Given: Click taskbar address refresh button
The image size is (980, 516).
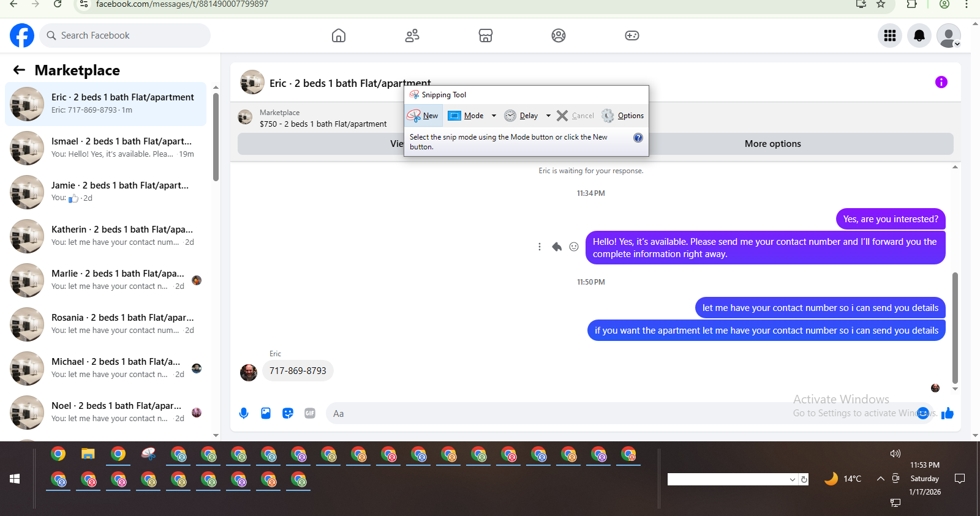Looking at the screenshot, I should 804,479.
